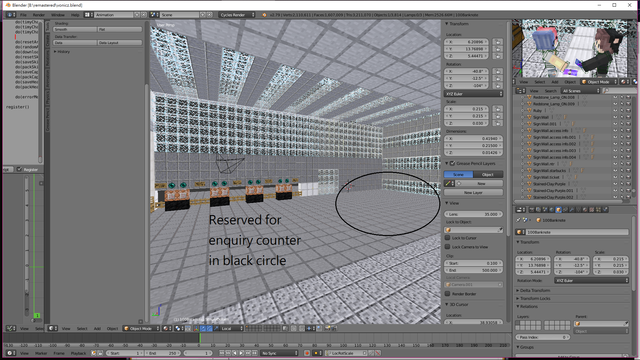Click the timeline record auto-keyframe button
The image size is (640, 360).
[307, 353]
